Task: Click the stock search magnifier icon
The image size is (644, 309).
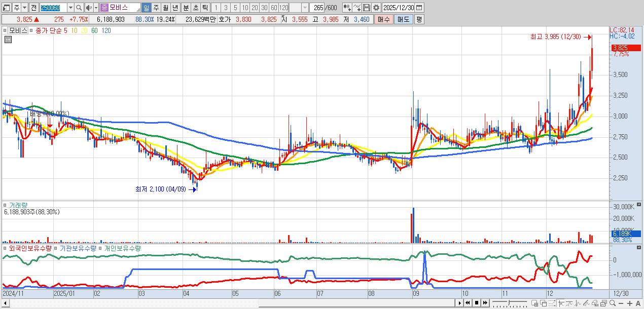Action: coord(79,8)
